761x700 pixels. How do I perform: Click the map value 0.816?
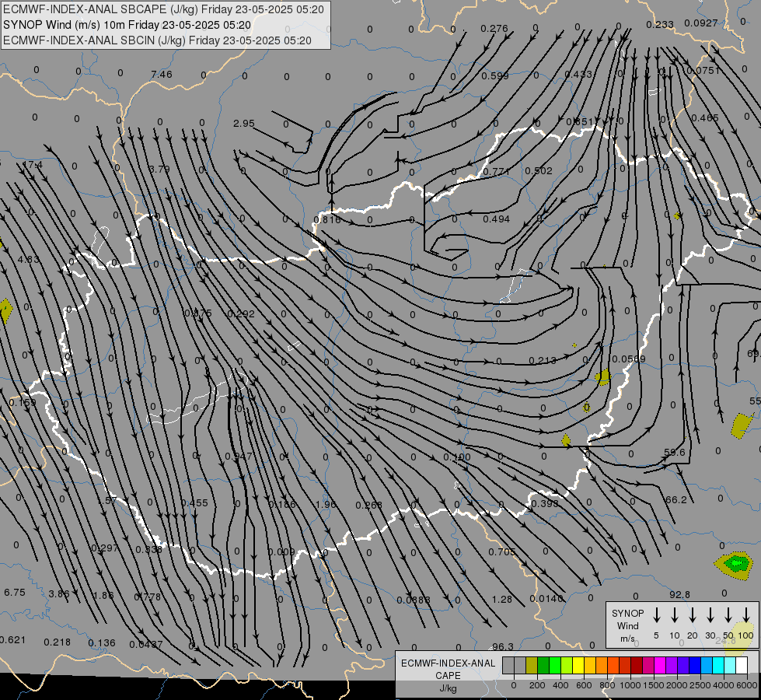(x=327, y=219)
